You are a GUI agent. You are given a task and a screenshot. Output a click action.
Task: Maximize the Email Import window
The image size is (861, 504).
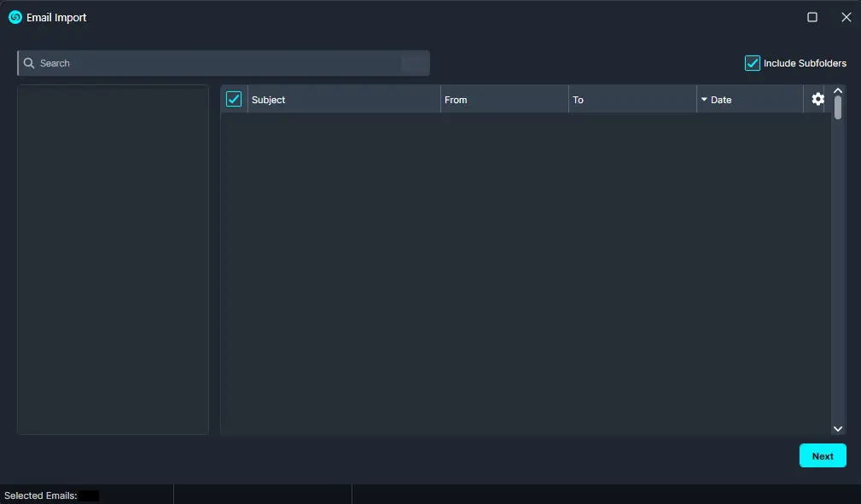[x=812, y=17]
